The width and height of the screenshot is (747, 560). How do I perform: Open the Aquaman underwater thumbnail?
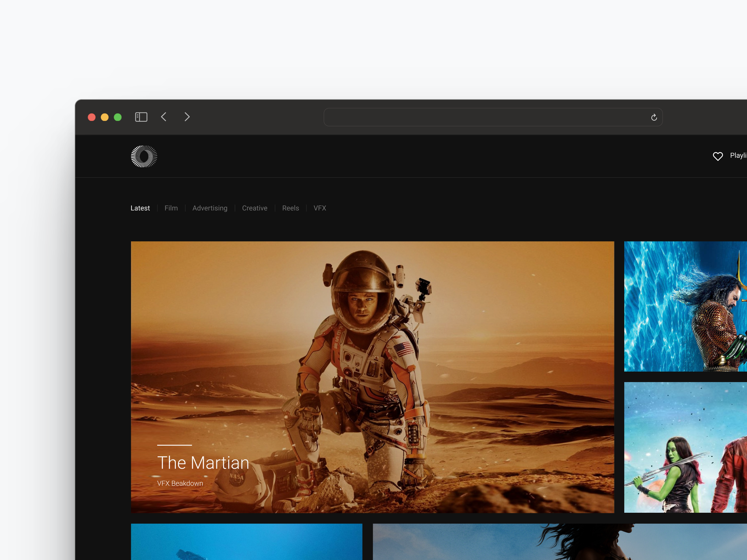685,306
